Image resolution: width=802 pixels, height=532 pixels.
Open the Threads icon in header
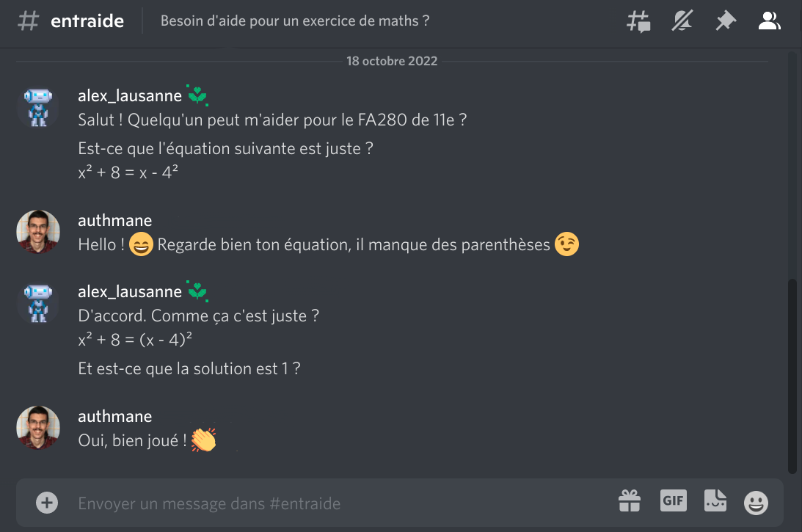638,21
